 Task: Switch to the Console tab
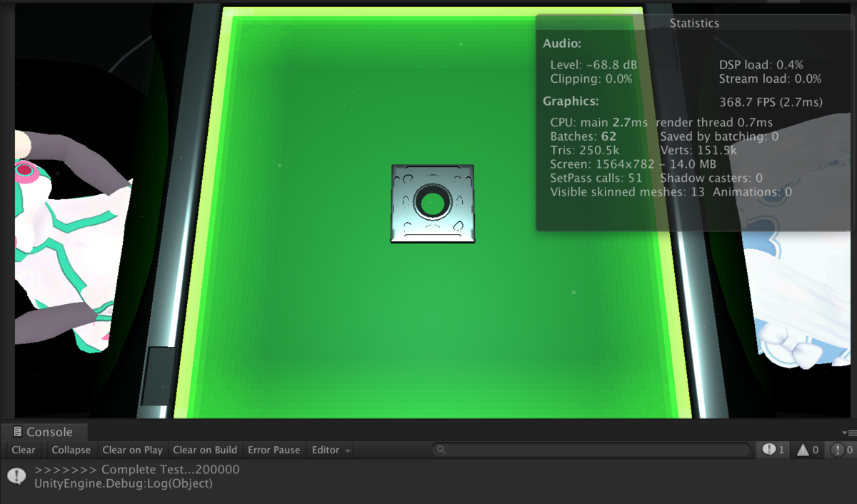[44, 432]
